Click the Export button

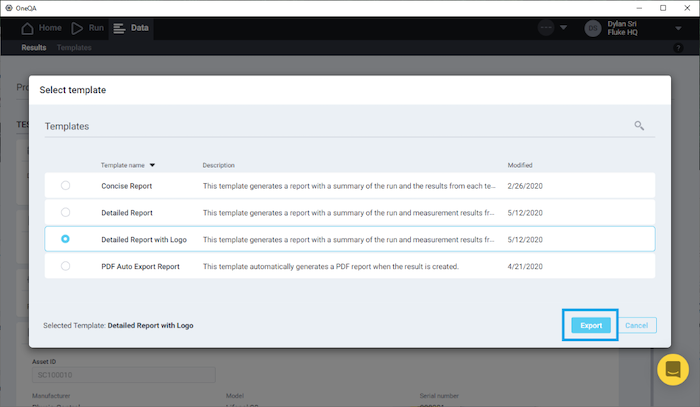click(591, 325)
